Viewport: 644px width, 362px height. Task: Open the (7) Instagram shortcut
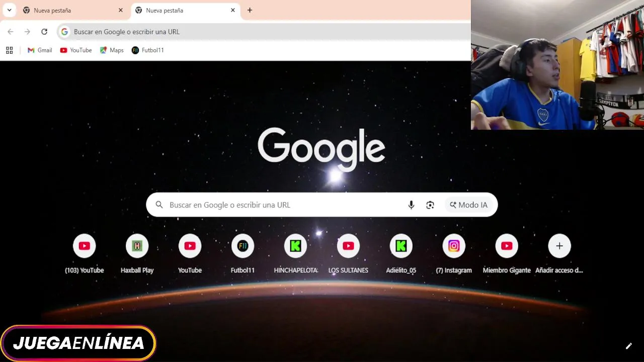[x=454, y=254]
